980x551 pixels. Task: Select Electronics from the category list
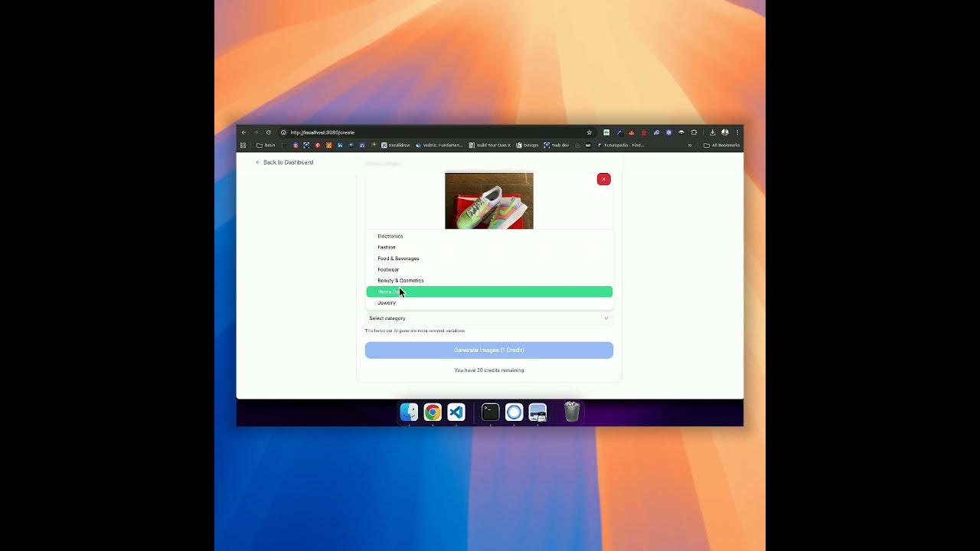tap(489, 236)
